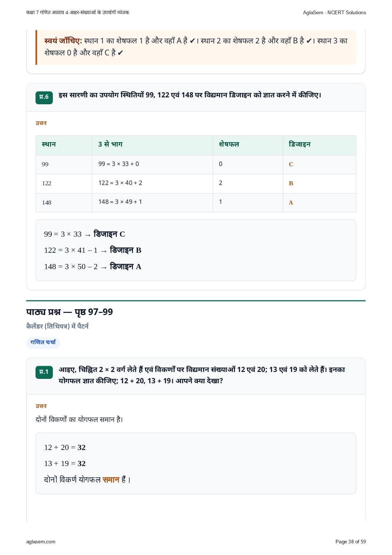Select design C in row 99
This screenshot has height=555, width=392.
(291, 164)
